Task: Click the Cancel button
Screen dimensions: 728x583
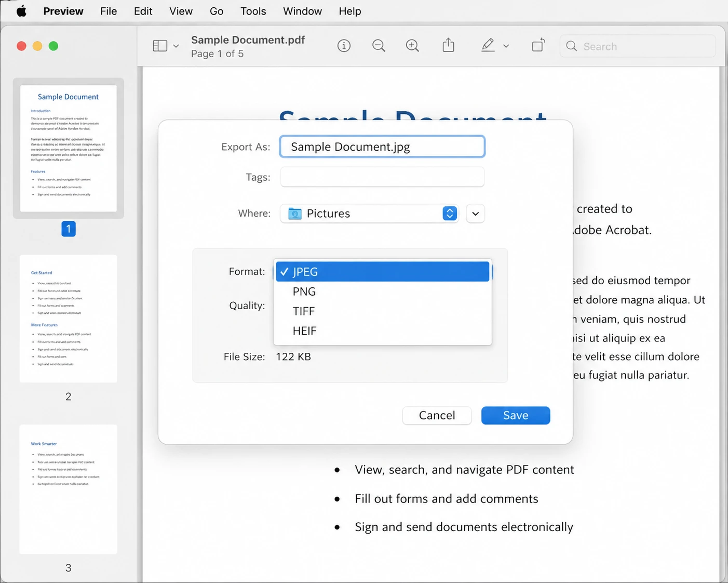Action: pyautogui.click(x=437, y=415)
